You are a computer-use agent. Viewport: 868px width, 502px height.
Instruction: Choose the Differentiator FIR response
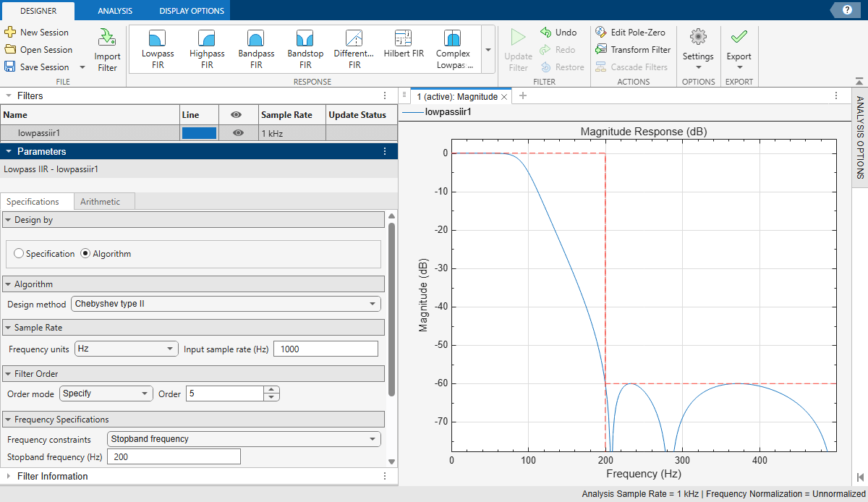pos(354,50)
